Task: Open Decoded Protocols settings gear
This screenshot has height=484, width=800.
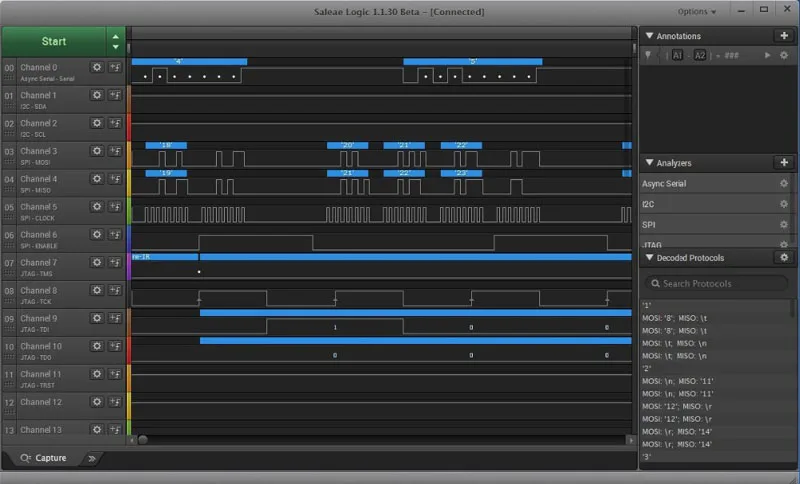Action: (x=784, y=258)
